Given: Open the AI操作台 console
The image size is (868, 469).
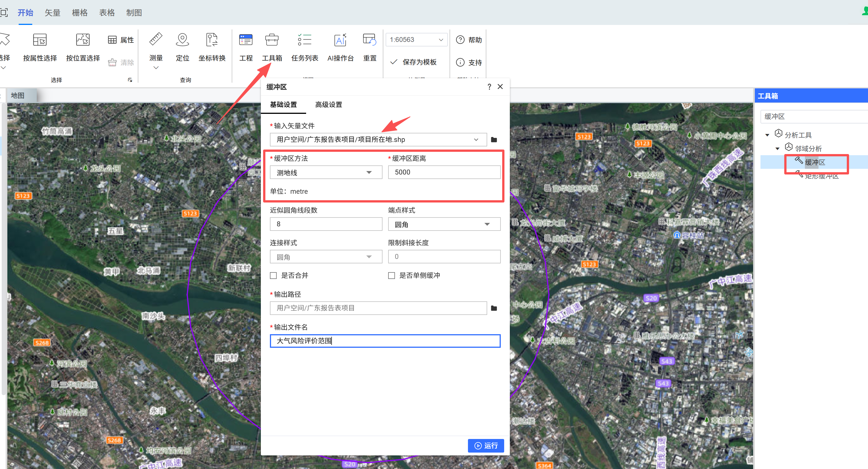Looking at the screenshot, I should click(x=340, y=47).
